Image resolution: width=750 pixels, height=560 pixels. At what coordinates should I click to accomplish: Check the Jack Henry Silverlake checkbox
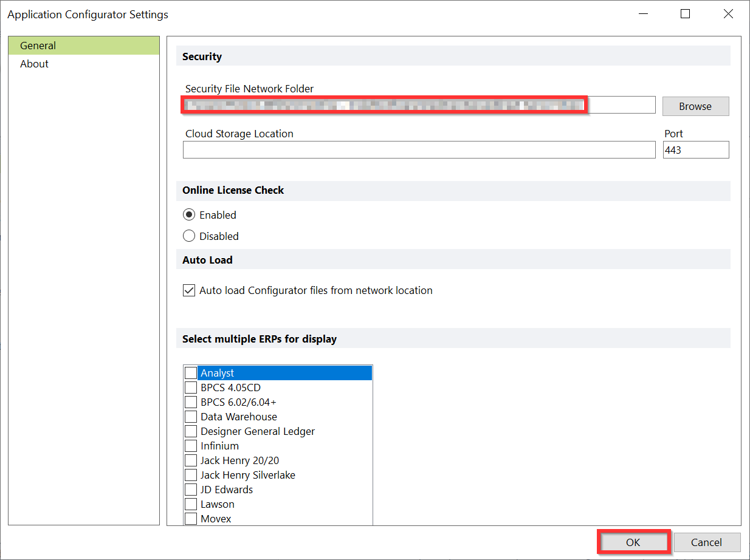[191, 475]
